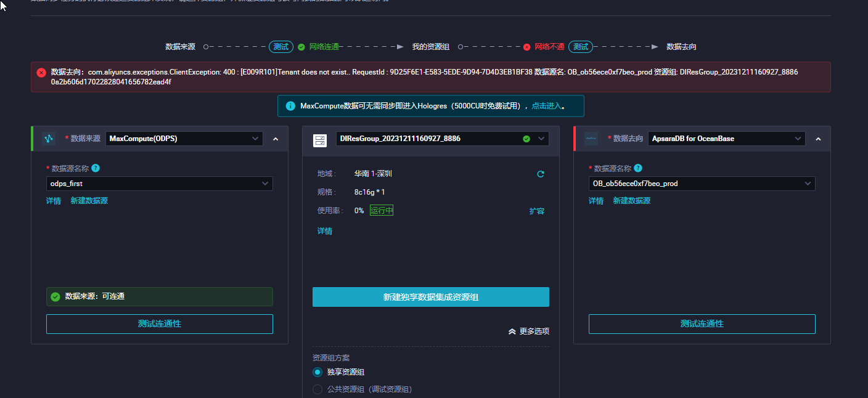Click the green check icon in 数据来源：可连通
868x398 pixels.
tap(55, 296)
